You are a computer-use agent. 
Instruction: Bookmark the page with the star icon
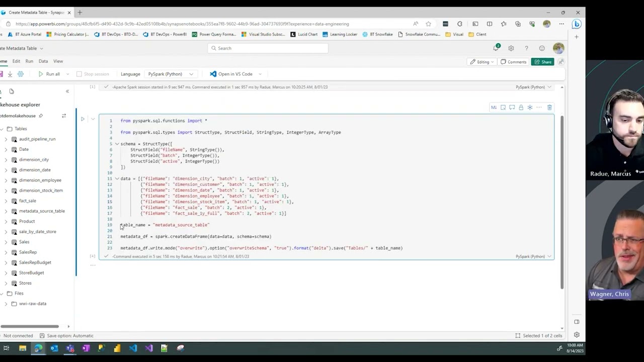(428, 24)
